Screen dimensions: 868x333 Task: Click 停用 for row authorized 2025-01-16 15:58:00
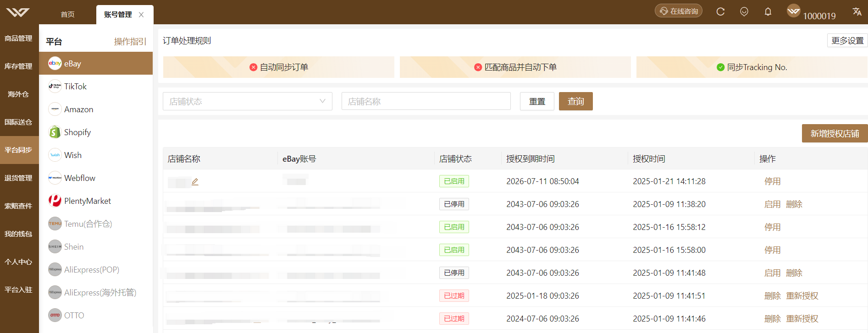[x=773, y=250]
